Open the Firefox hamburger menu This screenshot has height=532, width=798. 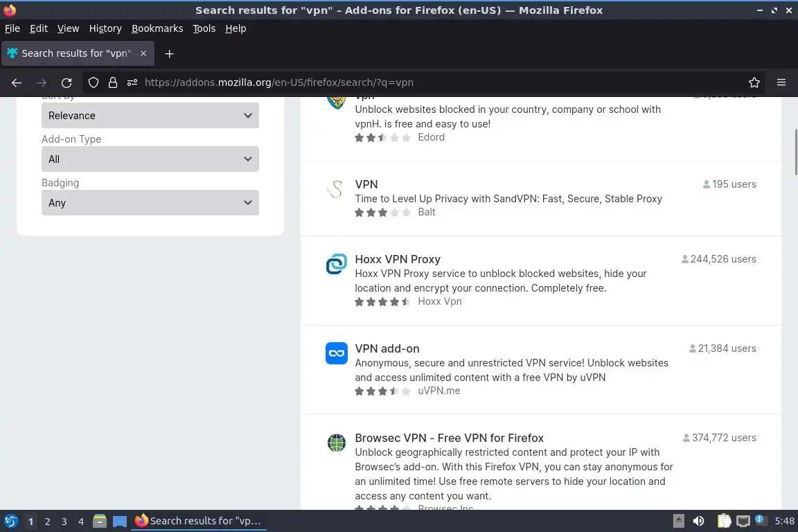[x=781, y=82]
